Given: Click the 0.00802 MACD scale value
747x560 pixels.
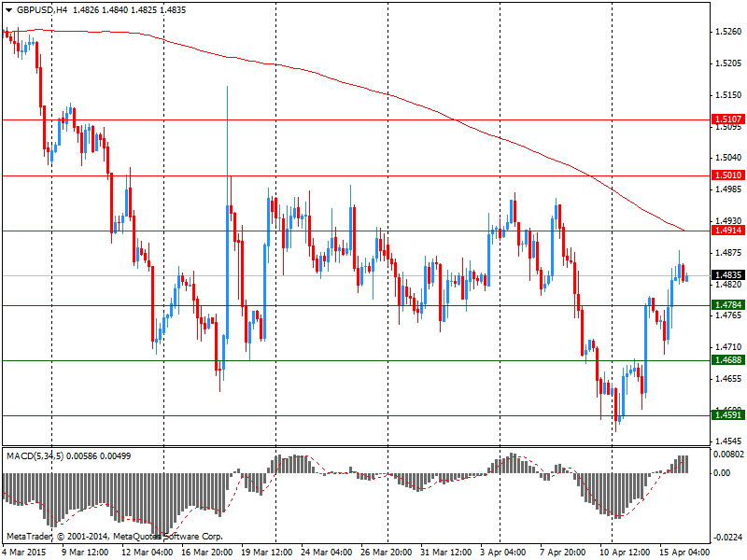Looking at the screenshot, I should coord(728,455).
